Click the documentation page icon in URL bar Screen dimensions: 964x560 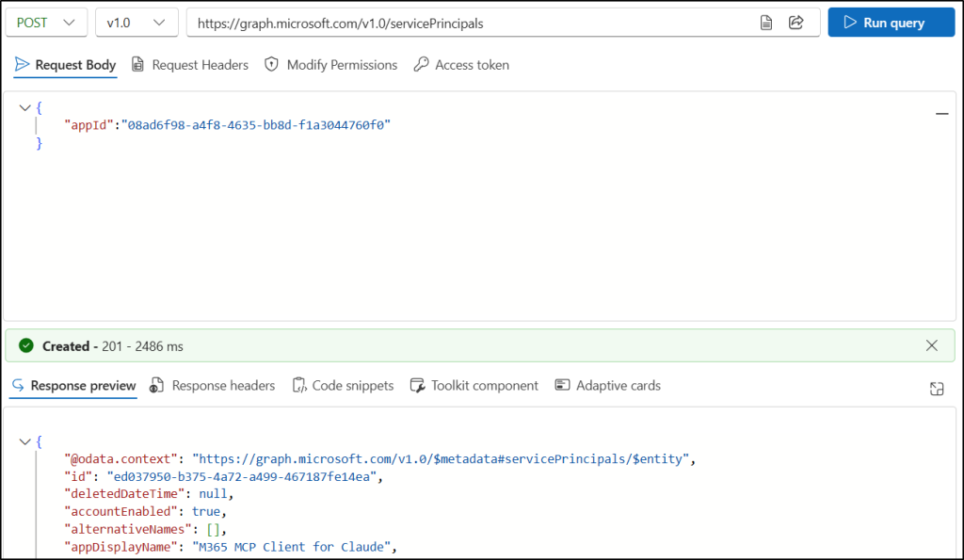tap(766, 23)
